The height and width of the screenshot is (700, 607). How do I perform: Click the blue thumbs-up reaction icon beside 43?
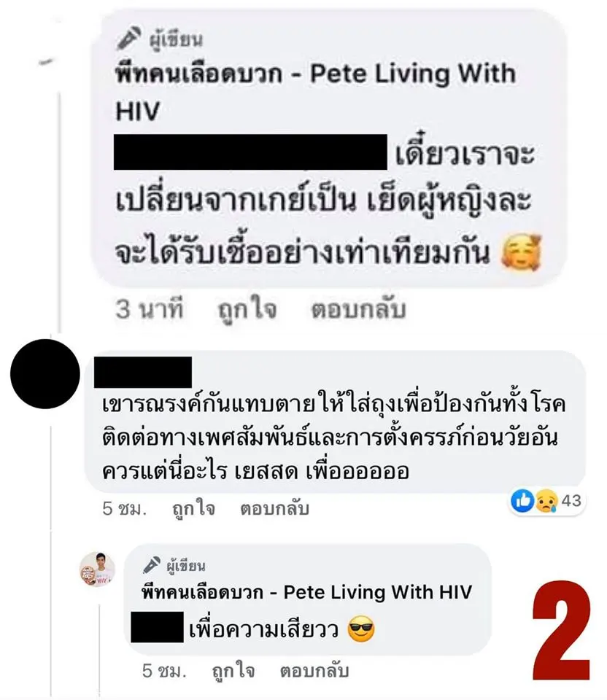coord(522,501)
